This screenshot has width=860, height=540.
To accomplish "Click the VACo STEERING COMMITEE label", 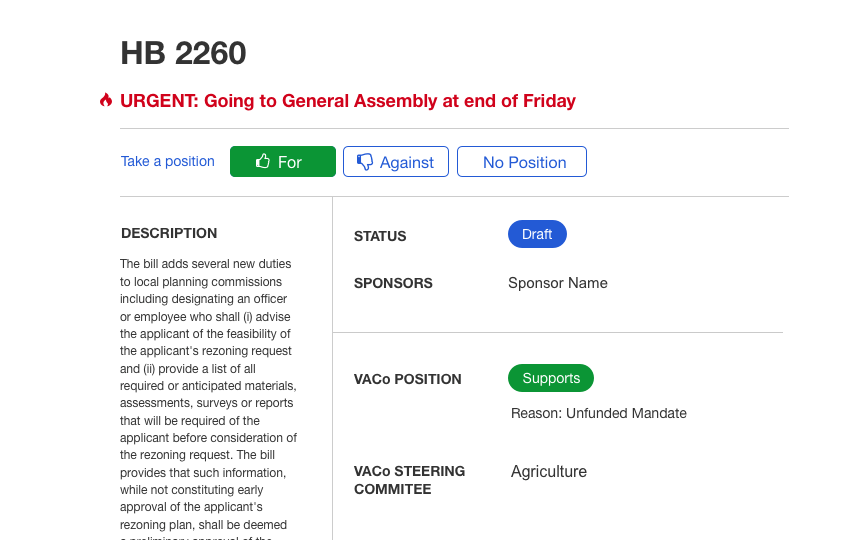I will pos(410,480).
